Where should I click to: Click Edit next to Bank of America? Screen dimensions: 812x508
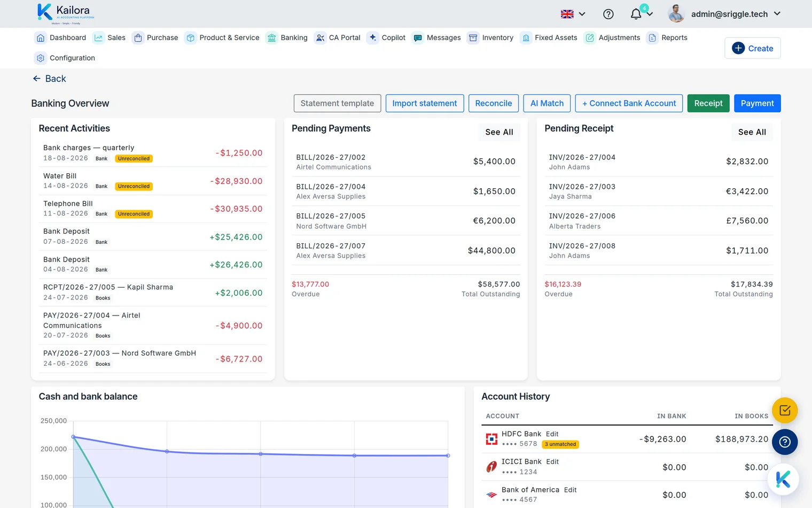(x=571, y=490)
